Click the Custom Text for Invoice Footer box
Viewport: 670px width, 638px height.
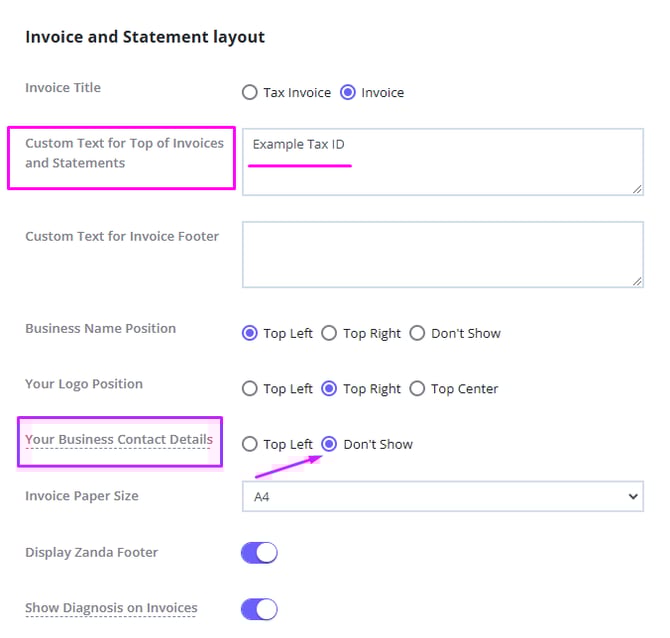(x=442, y=255)
